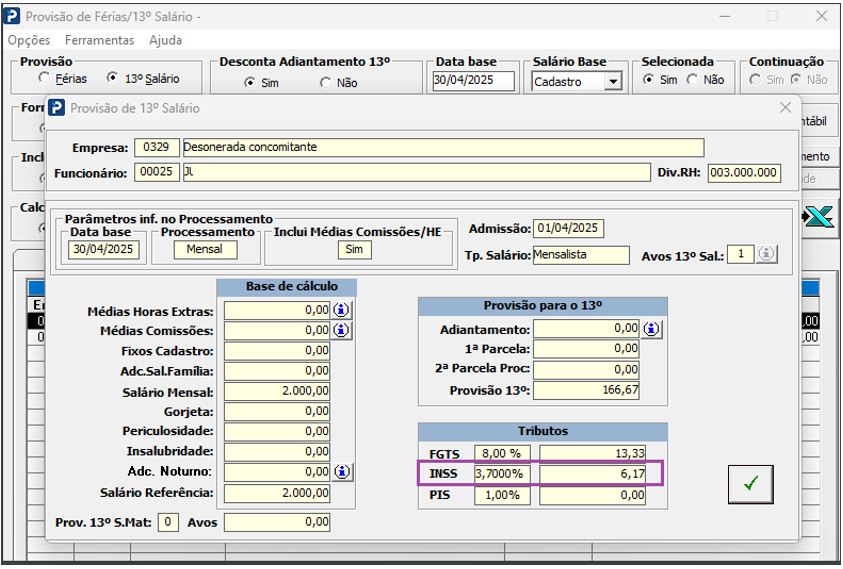Click the INSS percentage field

click(502, 472)
